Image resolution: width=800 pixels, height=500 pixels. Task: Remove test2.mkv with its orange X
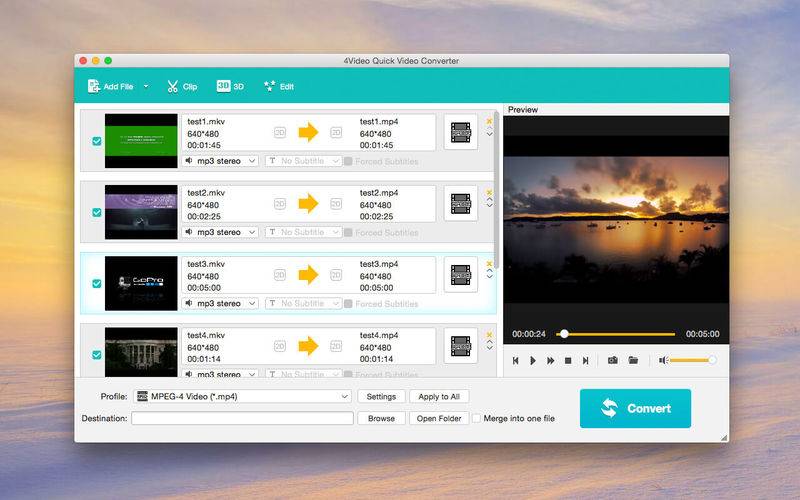click(x=489, y=192)
